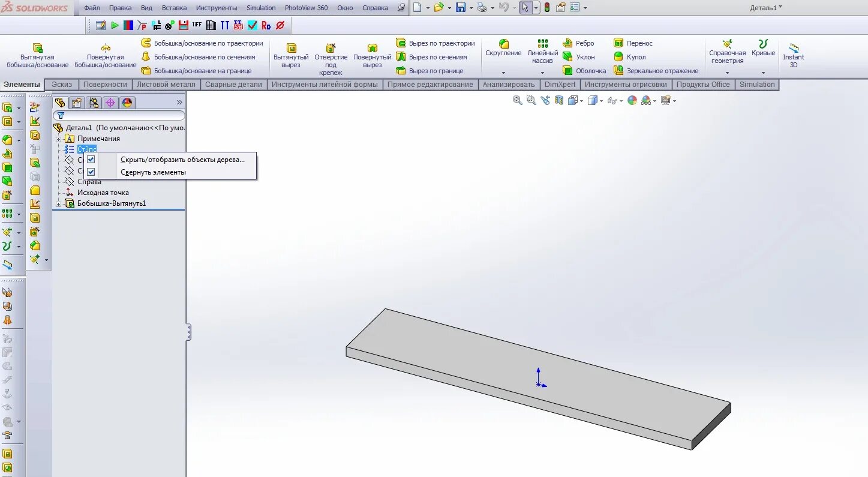The width and height of the screenshot is (868, 477).
Task: Select the Повернутый вырез tool
Action: (x=372, y=53)
